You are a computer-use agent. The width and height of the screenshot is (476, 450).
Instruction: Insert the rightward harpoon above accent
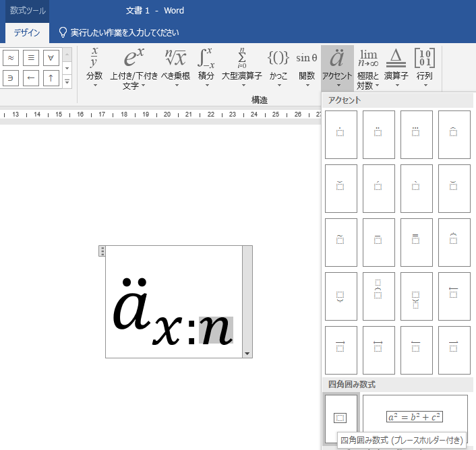point(454,350)
